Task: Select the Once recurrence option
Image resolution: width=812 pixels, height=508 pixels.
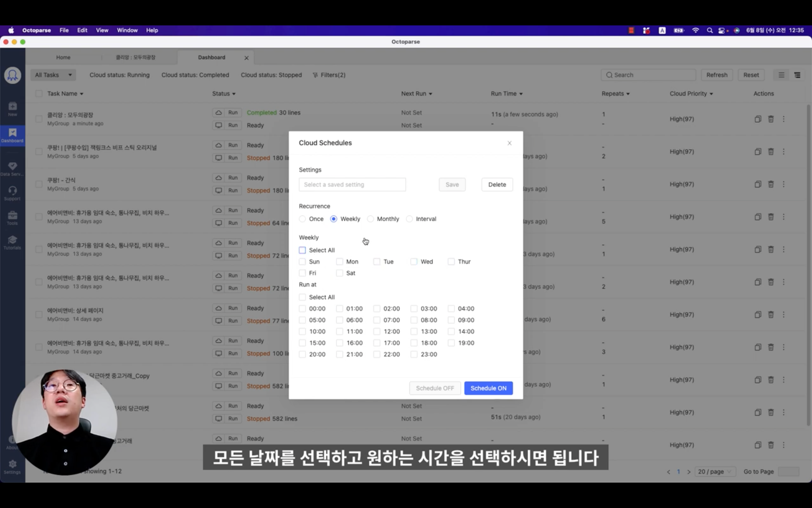Action: pos(303,219)
